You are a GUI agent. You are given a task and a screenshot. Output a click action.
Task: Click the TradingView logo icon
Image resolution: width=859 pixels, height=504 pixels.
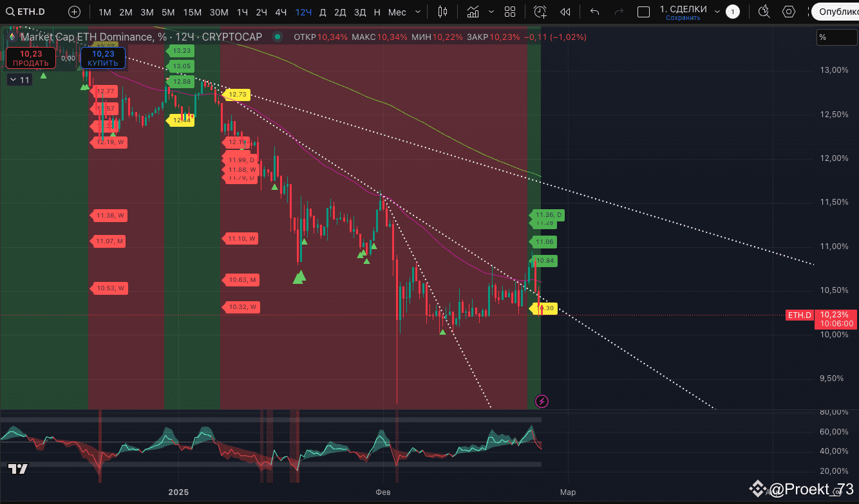pyautogui.click(x=18, y=469)
